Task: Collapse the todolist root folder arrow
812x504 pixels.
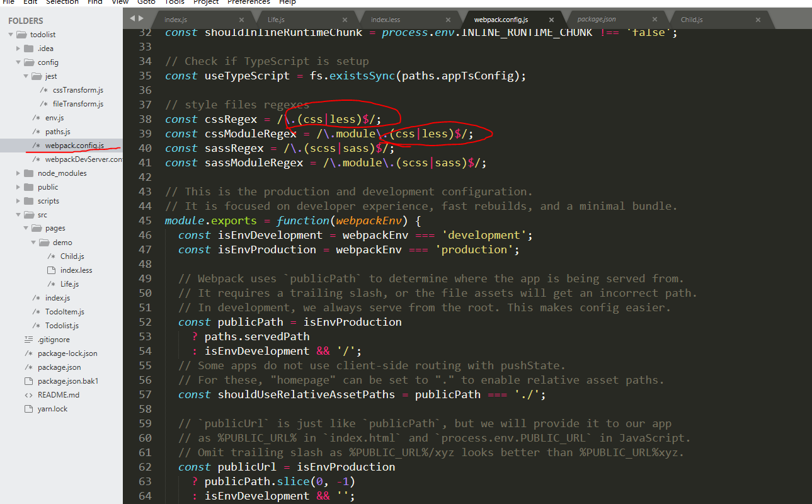Action: pos(11,35)
